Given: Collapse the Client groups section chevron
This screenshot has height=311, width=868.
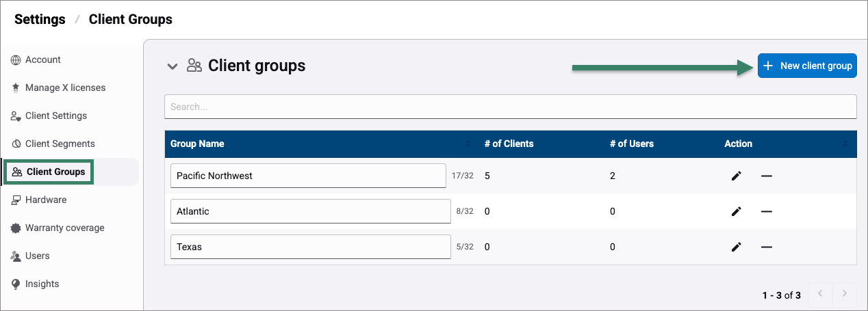Looking at the screenshot, I should coord(173,66).
